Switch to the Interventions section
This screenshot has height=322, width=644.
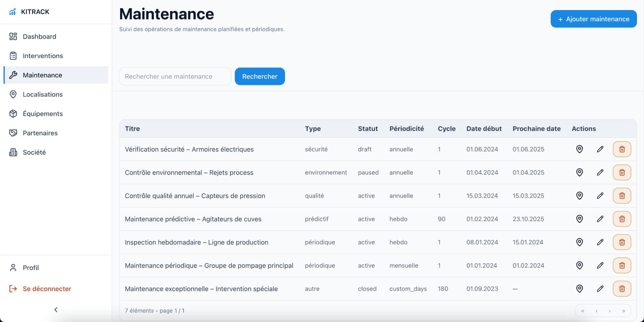pos(43,56)
